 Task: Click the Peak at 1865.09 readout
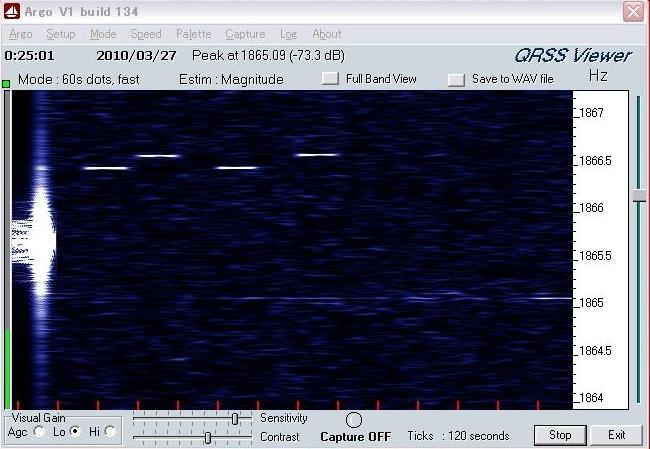point(268,56)
